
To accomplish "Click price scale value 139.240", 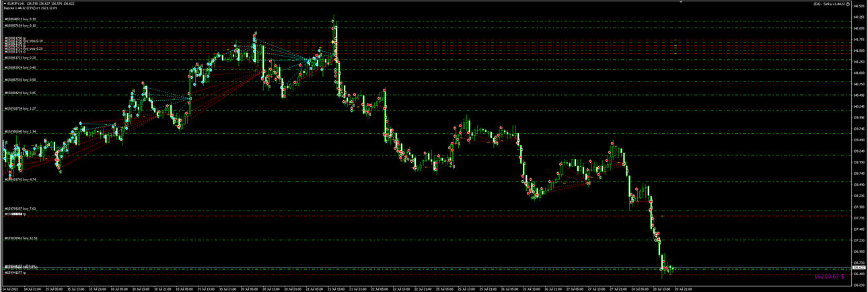I will pyautogui.click(x=859, y=151).
